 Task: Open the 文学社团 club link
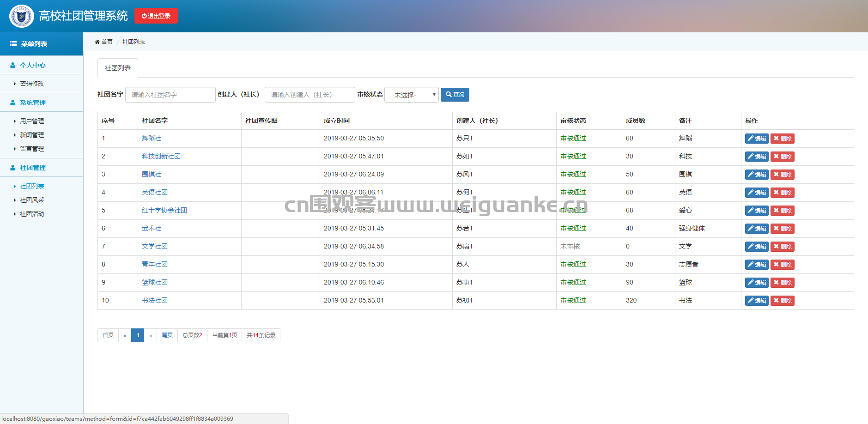click(x=155, y=246)
